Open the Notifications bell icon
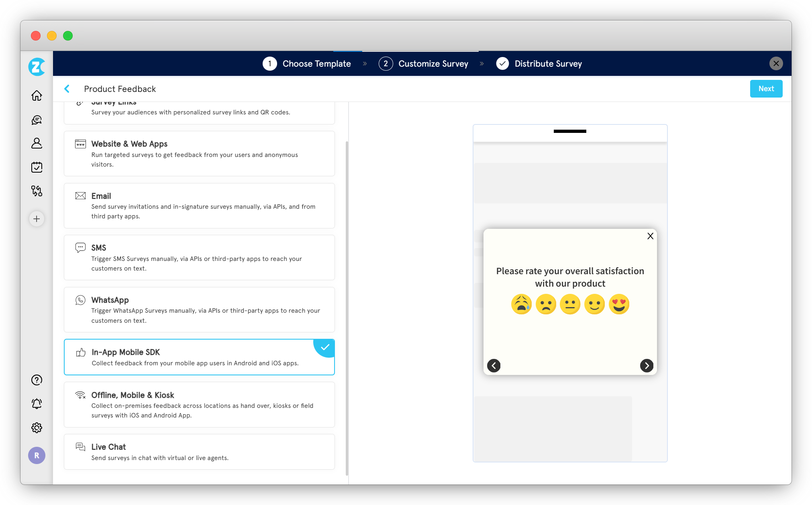 click(x=37, y=403)
